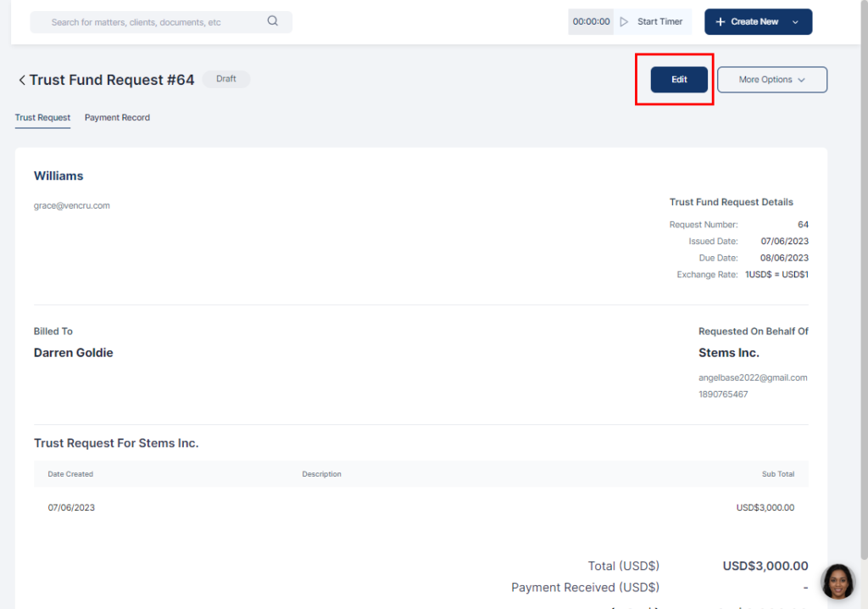Click the Darren Goldie billed-to name
This screenshot has height=609, width=868.
[x=74, y=353]
